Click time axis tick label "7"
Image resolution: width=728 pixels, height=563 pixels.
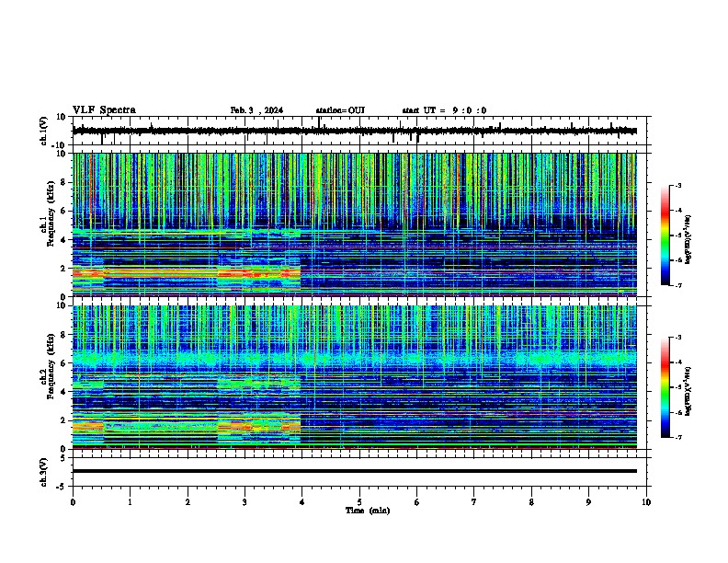(x=474, y=502)
